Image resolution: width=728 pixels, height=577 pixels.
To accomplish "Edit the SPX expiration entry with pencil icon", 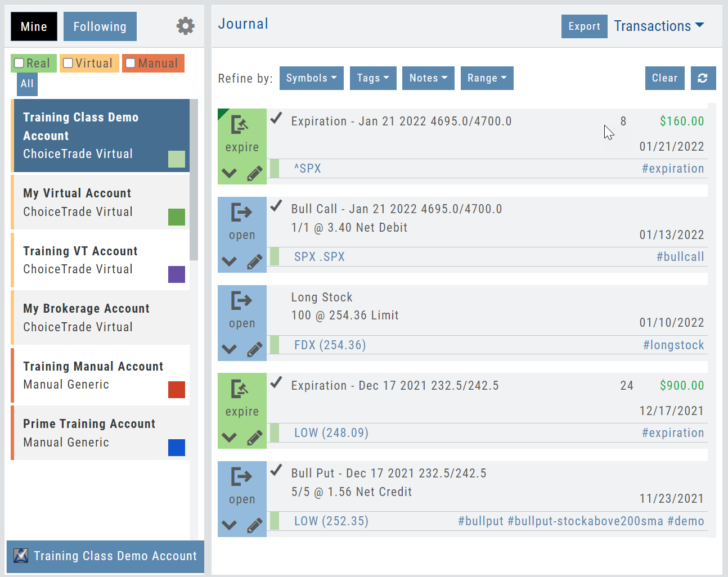I will (255, 174).
